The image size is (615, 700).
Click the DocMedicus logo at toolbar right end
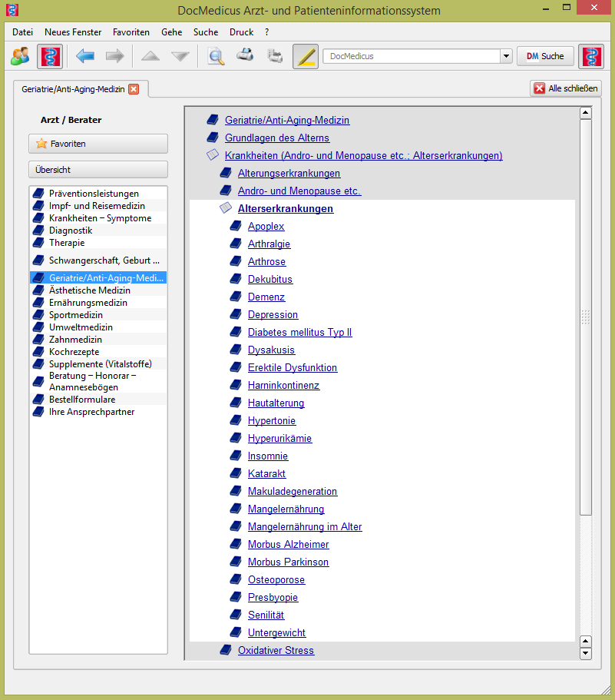point(591,56)
